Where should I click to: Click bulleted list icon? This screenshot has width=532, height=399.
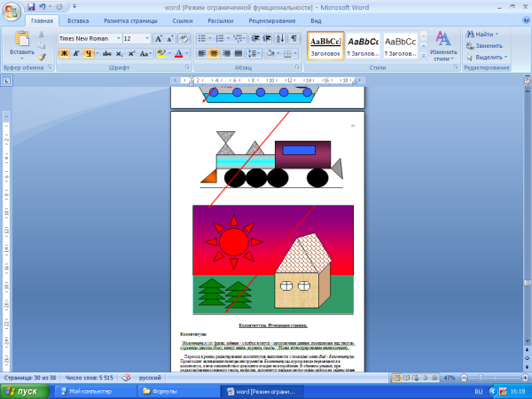[202, 38]
